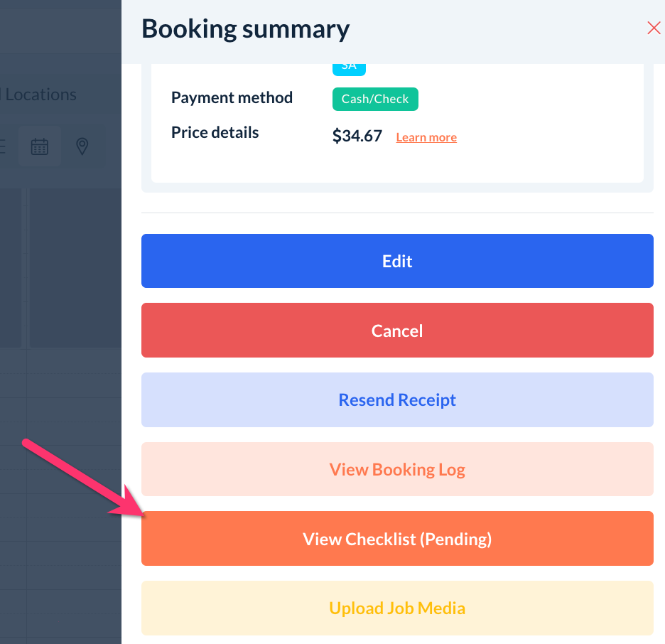Click the Edit booking button
665x644 pixels.
(x=397, y=261)
